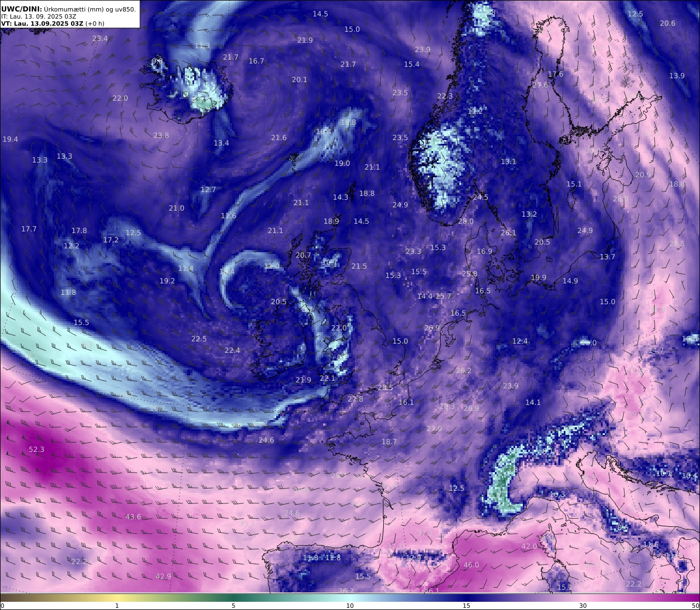
Task: Click the UWC/DINI title label
Action: click(21, 9)
